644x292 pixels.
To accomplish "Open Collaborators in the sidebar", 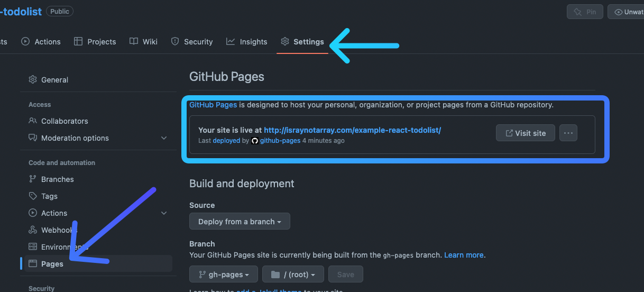I will (64, 121).
